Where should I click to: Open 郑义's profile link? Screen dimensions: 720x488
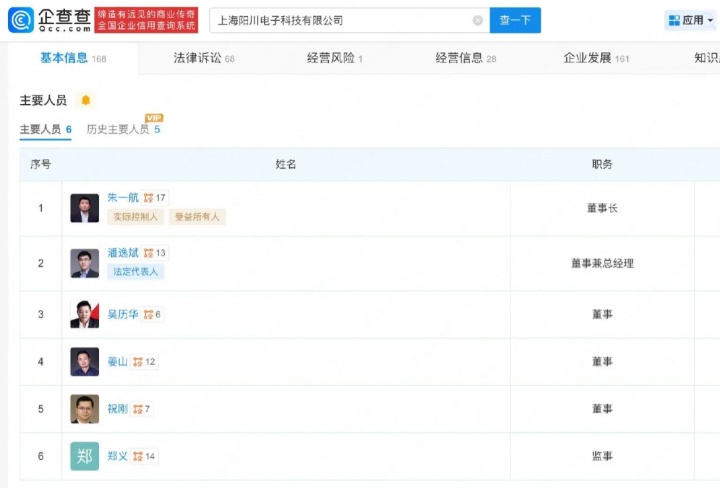tap(117, 456)
